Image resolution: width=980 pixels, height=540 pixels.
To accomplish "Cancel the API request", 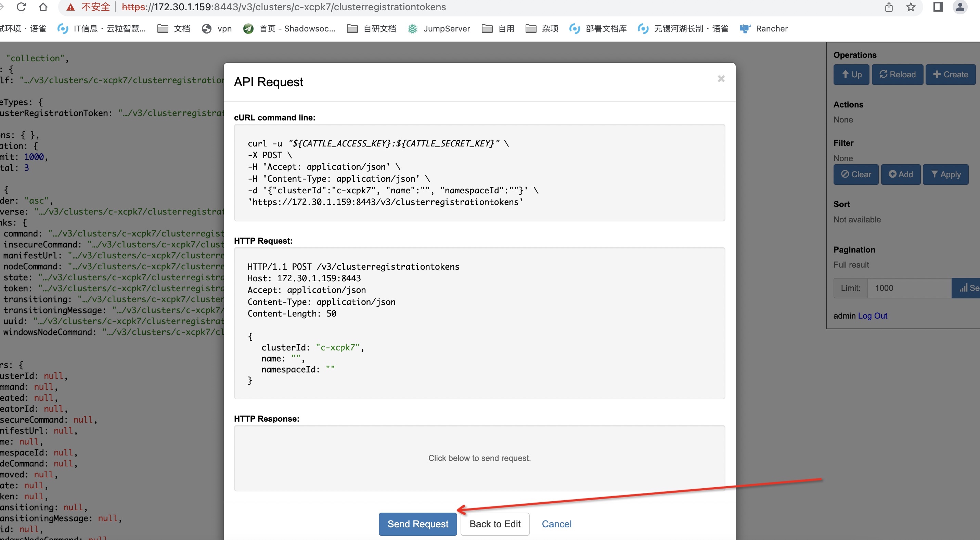I will [556, 524].
